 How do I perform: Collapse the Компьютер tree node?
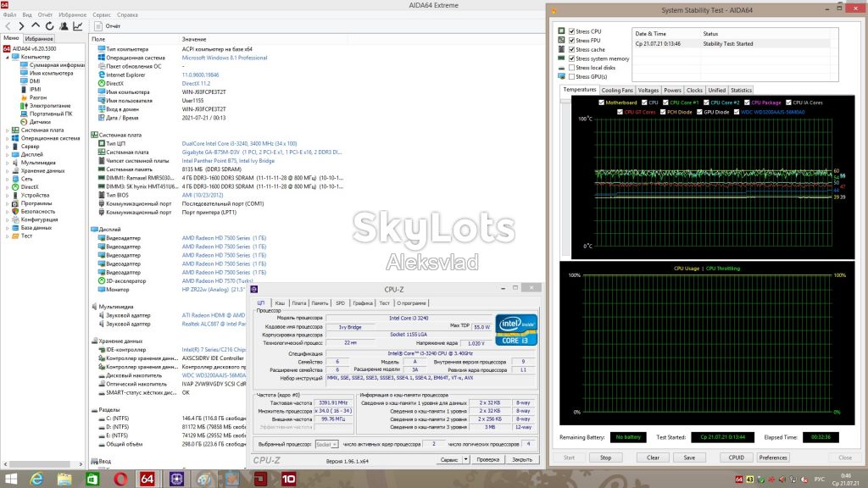[8, 57]
